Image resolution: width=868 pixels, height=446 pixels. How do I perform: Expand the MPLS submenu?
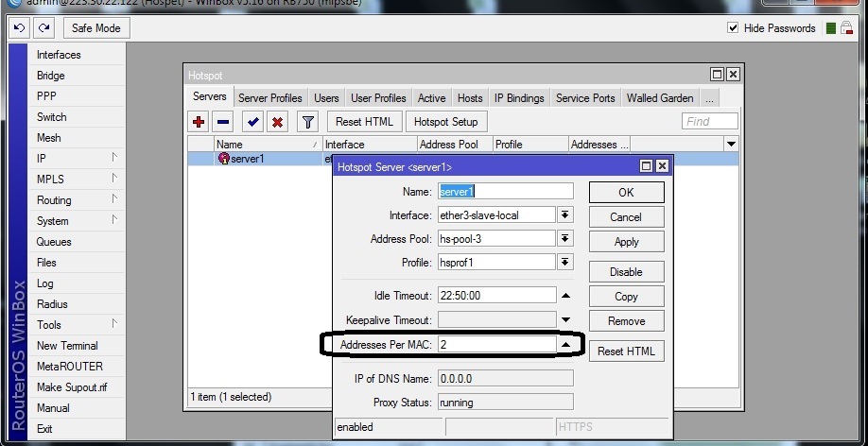(114, 179)
